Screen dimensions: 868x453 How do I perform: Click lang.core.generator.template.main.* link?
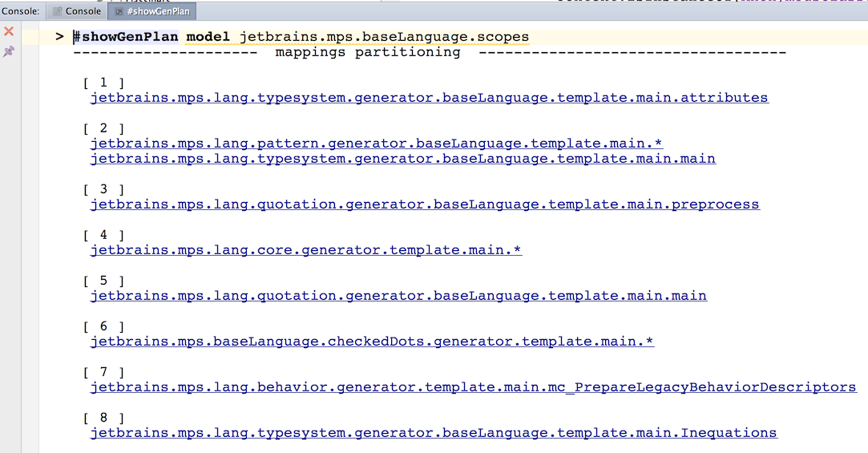coord(305,250)
